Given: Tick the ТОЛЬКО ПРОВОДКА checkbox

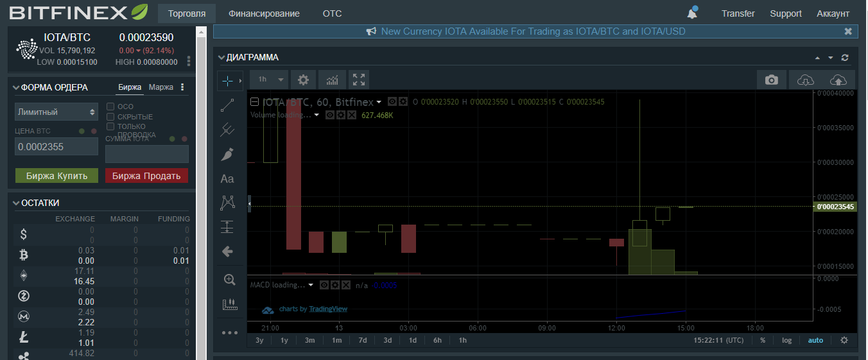Looking at the screenshot, I should point(110,126).
